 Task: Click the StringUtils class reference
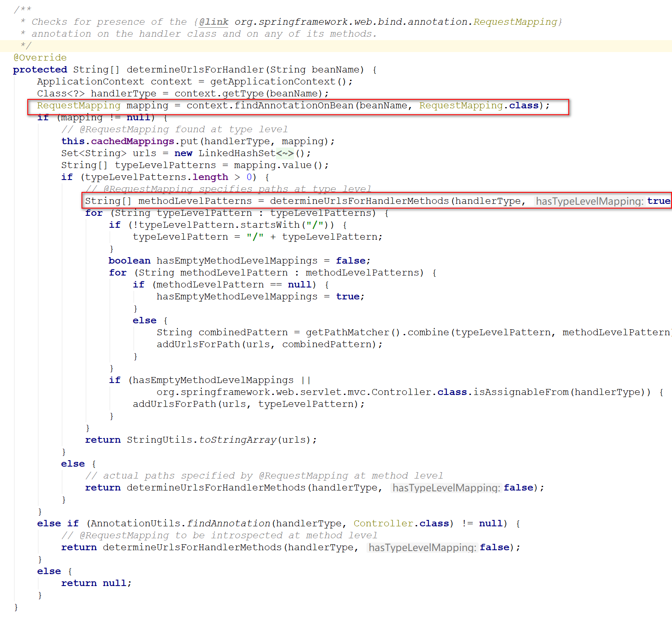click(160, 440)
